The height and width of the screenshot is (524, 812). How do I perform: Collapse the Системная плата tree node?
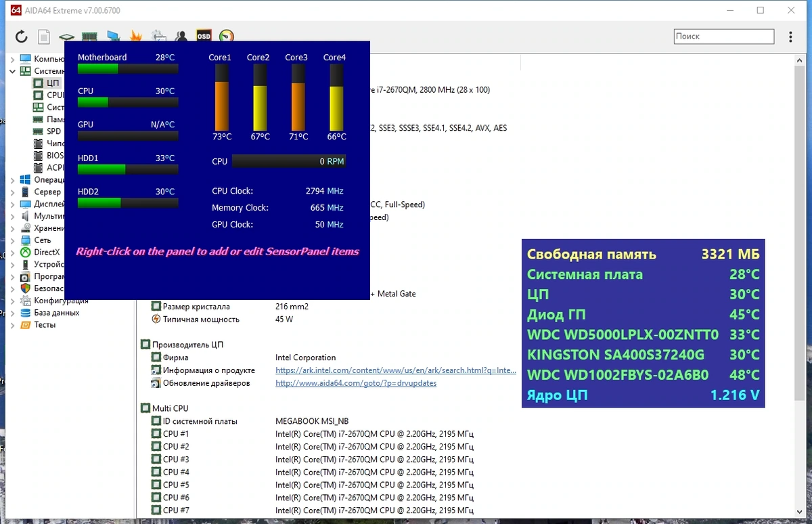click(12, 71)
